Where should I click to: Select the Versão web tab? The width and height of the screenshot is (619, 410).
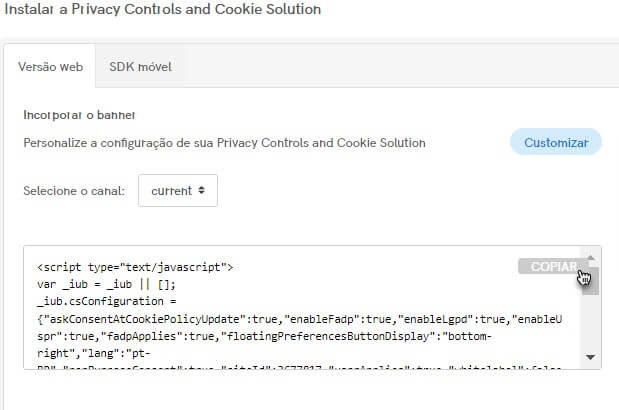[50, 66]
